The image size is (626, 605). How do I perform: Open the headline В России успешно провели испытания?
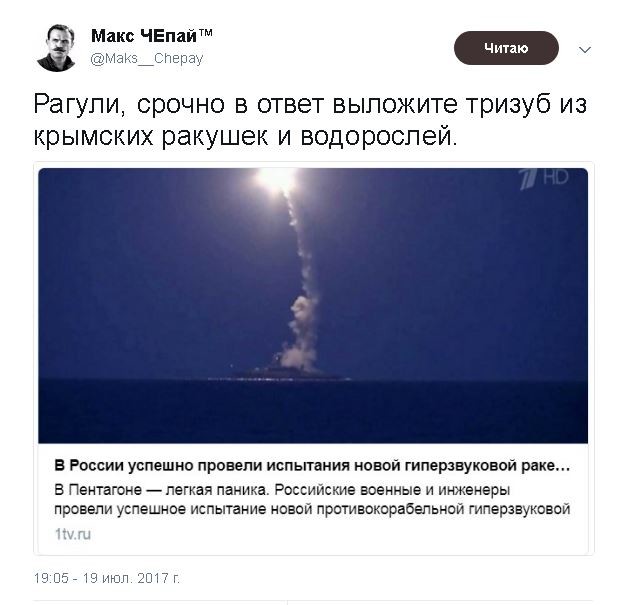(x=312, y=466)
